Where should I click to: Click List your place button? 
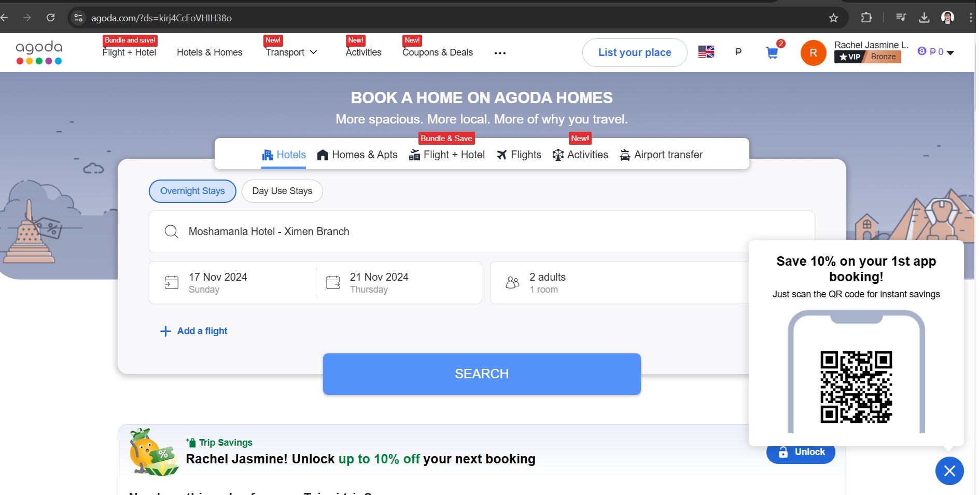point(635,52)
